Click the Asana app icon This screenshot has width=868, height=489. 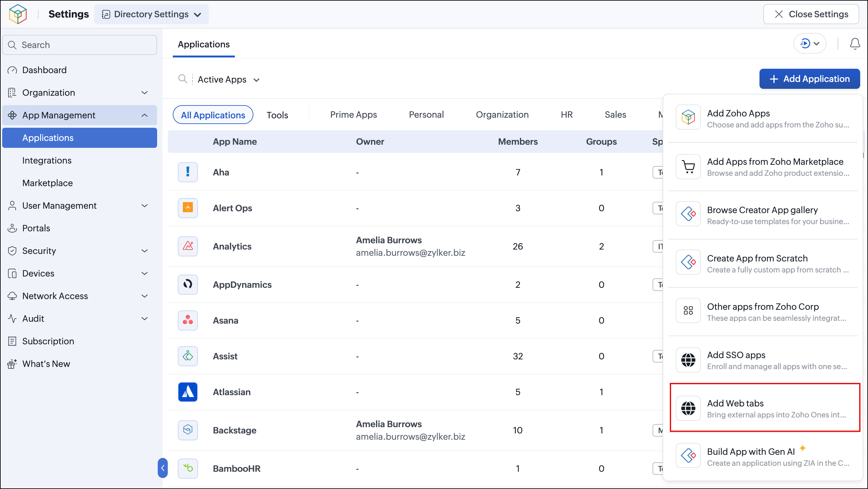pos(188,320)
